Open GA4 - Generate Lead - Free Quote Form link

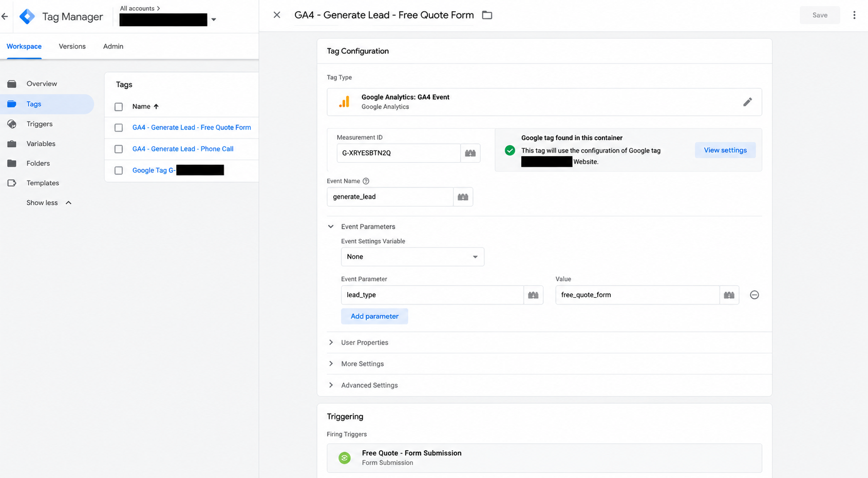click(x=192, y=127)
